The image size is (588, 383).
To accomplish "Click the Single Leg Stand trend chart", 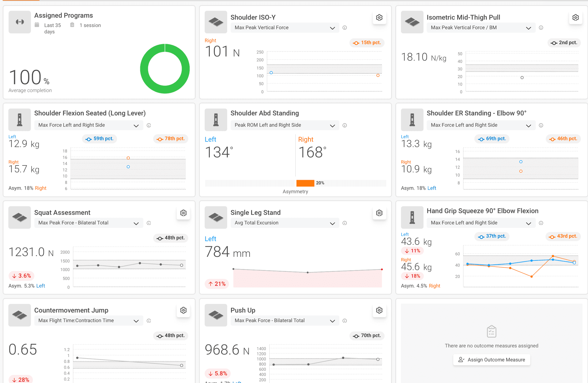I will tap(307, 278).
